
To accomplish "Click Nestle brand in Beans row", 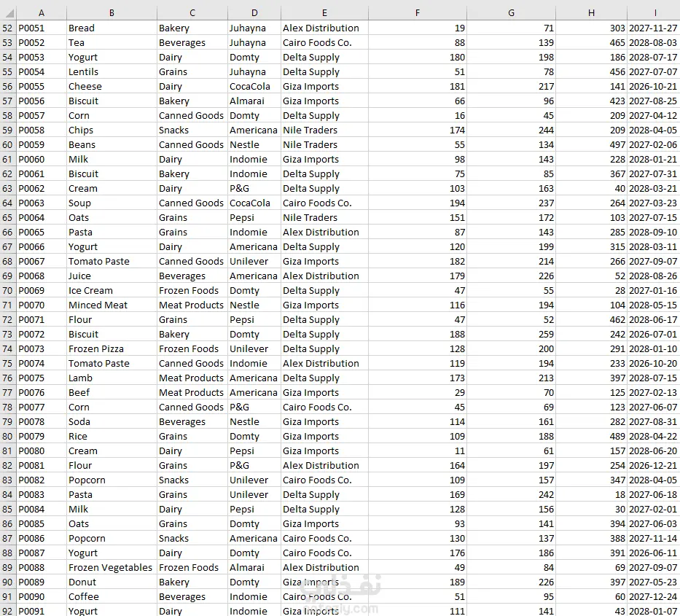I will point(254,145).
